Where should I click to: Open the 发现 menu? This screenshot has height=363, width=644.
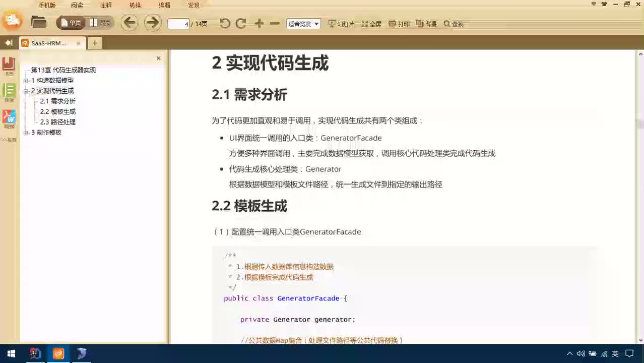[194, 5]
